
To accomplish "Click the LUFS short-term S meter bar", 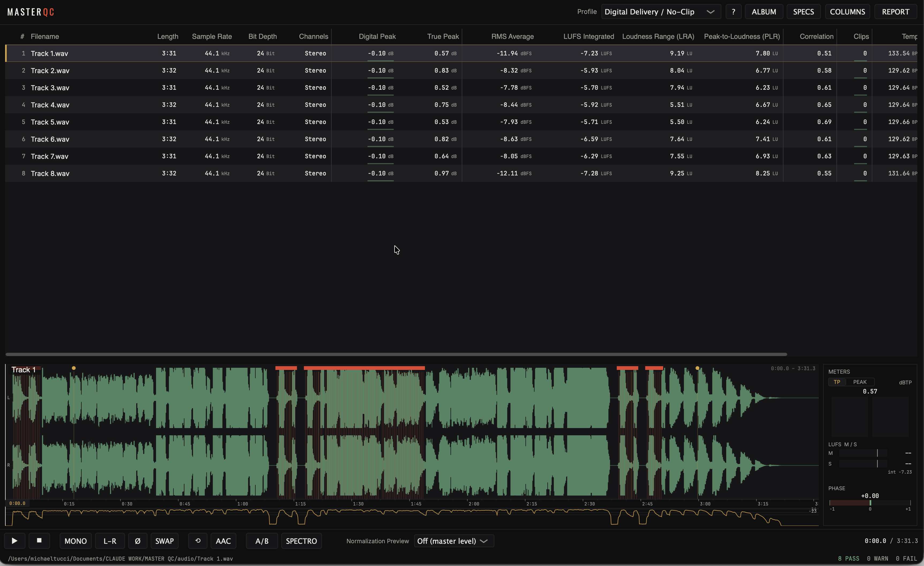I will point(863,464).
